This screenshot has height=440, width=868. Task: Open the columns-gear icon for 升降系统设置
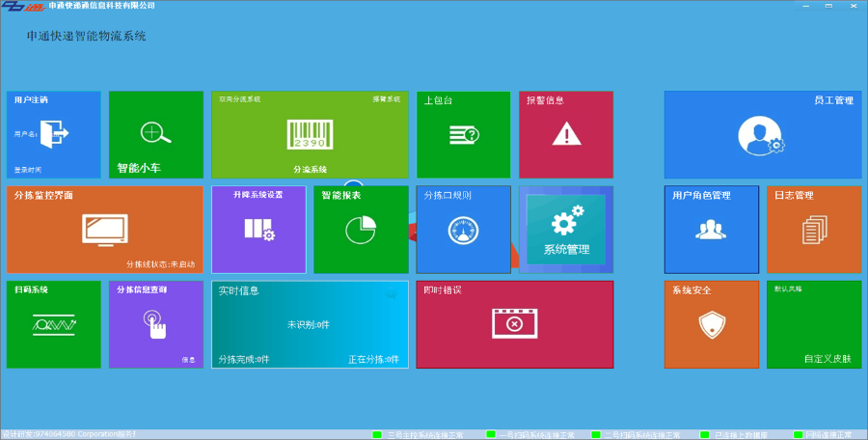[x=259, y=230]
